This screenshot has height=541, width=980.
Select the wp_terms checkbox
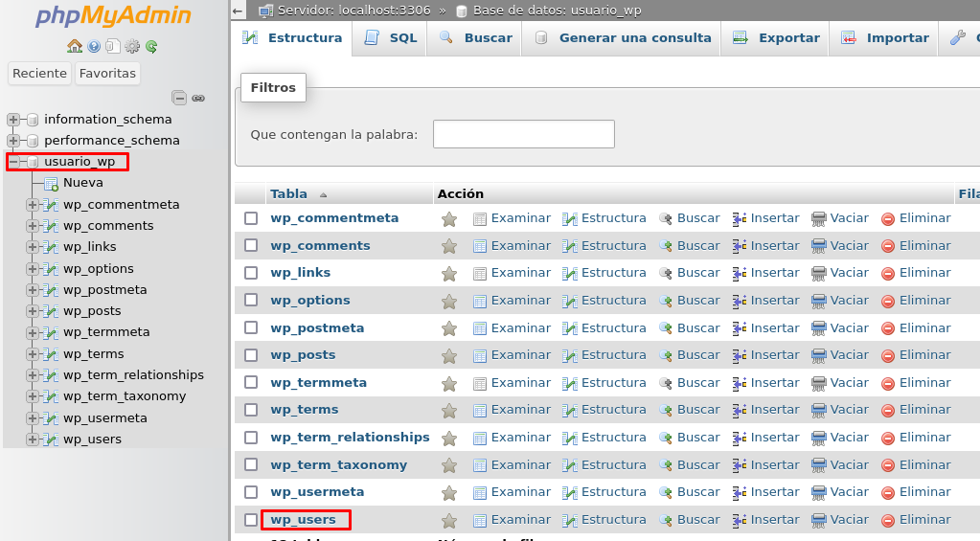[251, 410]
